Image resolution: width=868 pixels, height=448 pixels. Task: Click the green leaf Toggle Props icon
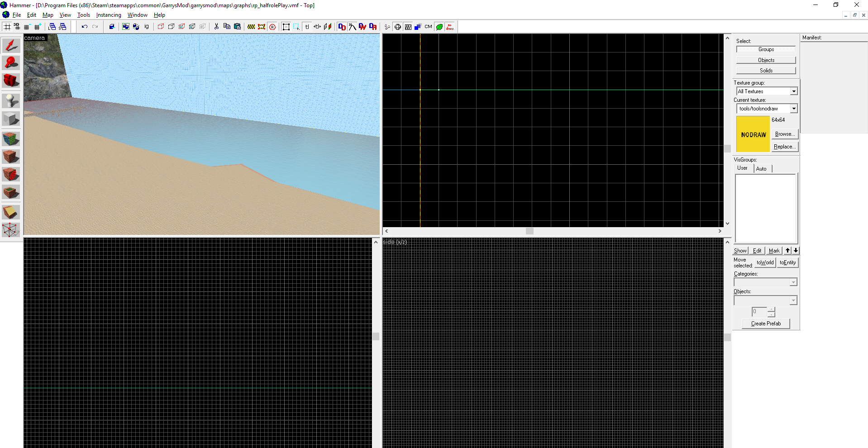tap(439, 27)
